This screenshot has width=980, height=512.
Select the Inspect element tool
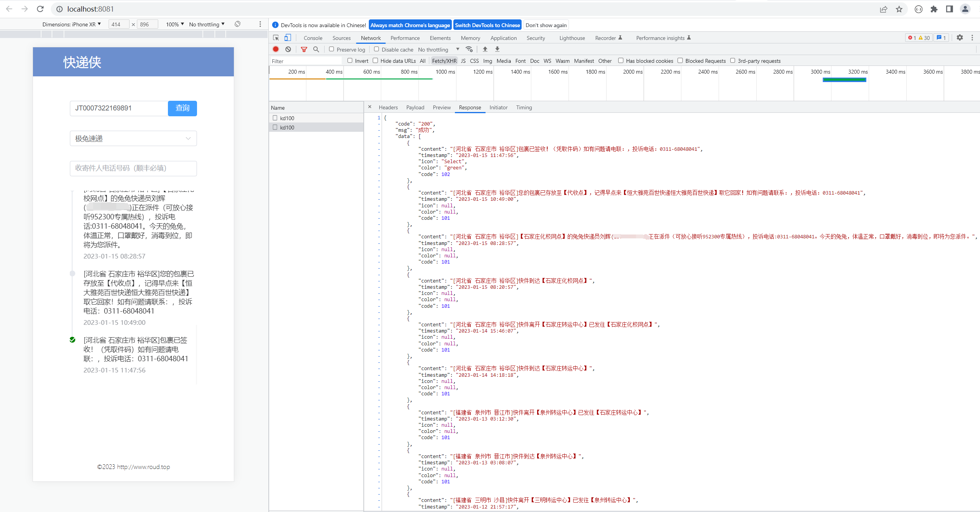[276, 38]
